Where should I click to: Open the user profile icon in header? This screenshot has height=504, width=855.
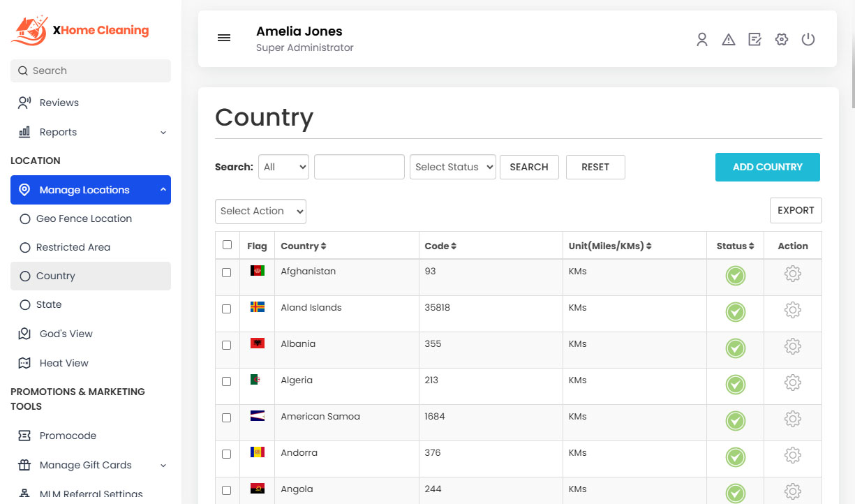pos(702,40)
